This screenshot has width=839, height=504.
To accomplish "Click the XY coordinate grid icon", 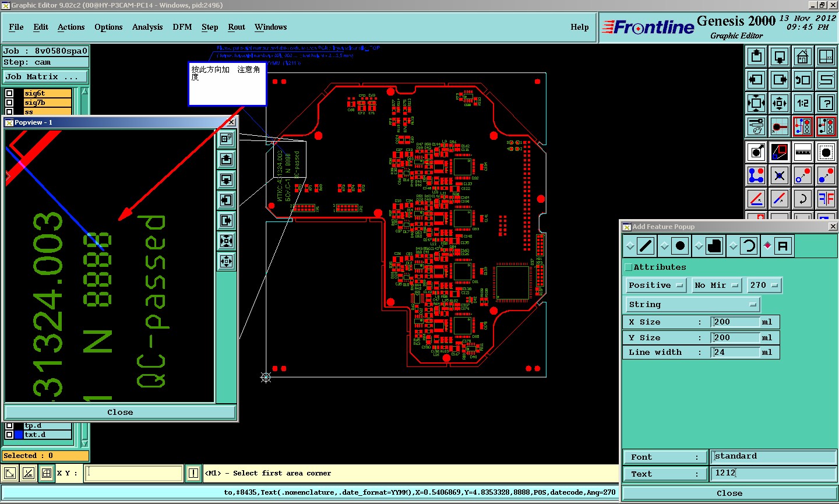I will [826, 57].
